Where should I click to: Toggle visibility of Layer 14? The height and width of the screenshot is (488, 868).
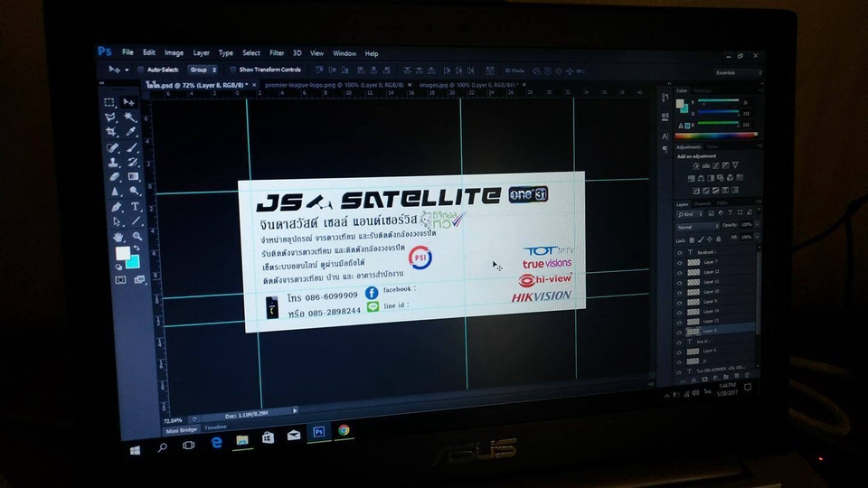pyautogui.click(x=680, y=312)
